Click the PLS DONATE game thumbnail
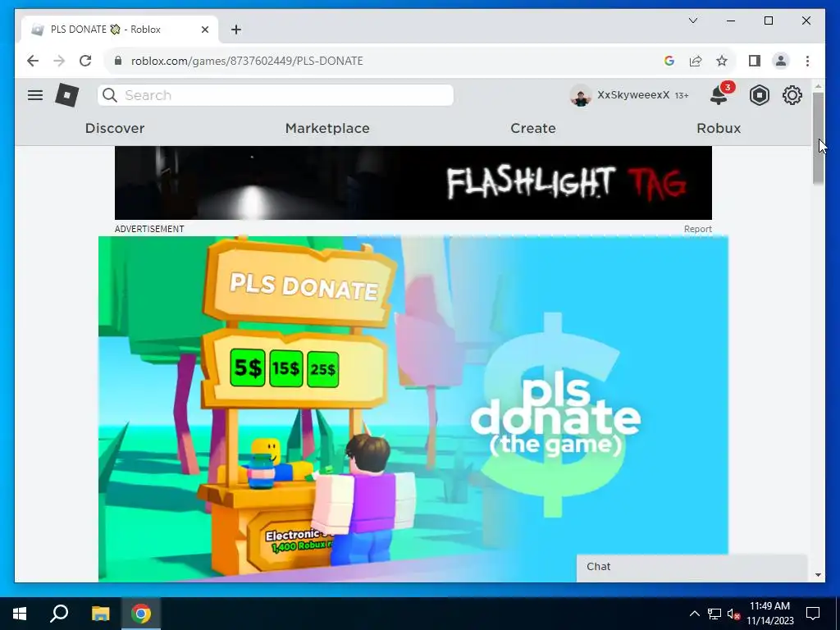This screenshot has width=840, height=630. [x=413, y=409]
